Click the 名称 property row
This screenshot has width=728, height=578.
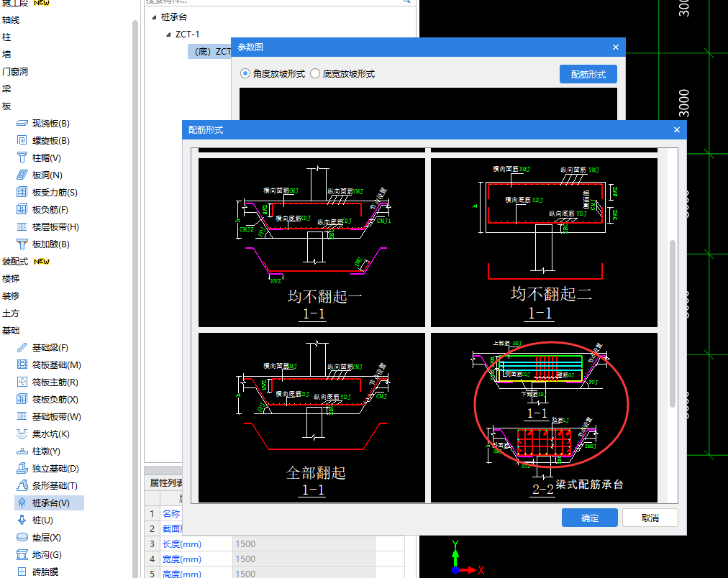tap(171, 513)
